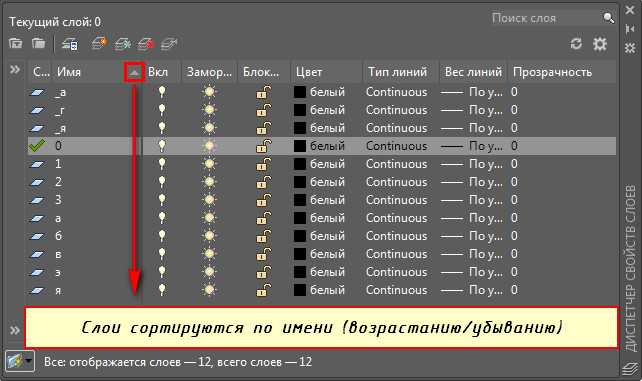Open the color swatch of layer 3
The image size is (642, 381).
[x=300, y=200]
